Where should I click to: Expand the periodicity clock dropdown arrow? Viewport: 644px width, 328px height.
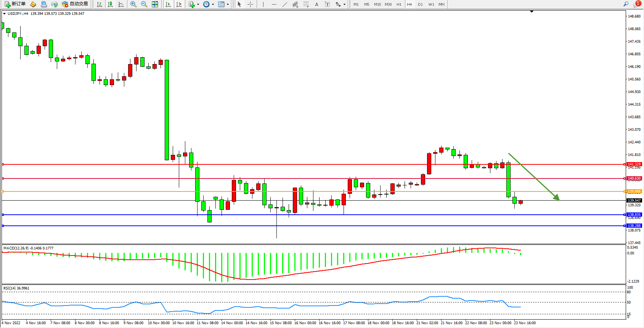(x=213, y=5)
